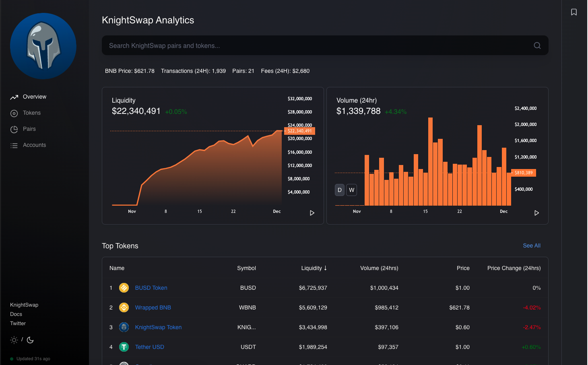Open the Docs link
588x365 pixels.
click(x=16, y=314)
